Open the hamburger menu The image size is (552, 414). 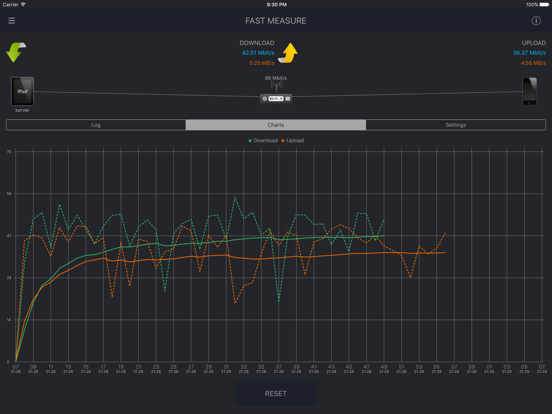tap(12, 21)
